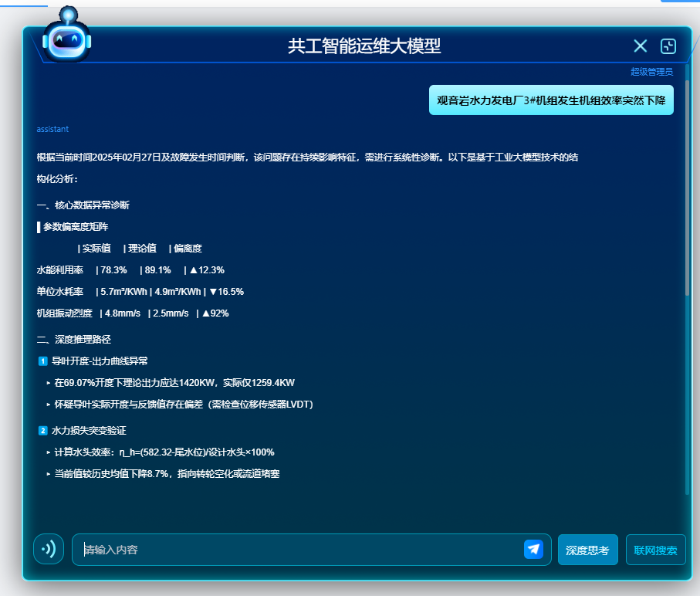Expand the chat window to fullscreen

point(668,46)
